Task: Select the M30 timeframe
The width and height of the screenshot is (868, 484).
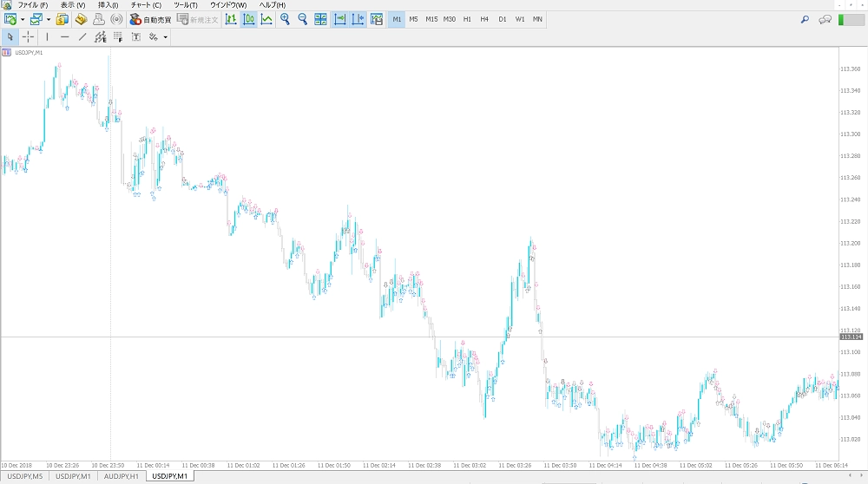Action: point(449,19)
